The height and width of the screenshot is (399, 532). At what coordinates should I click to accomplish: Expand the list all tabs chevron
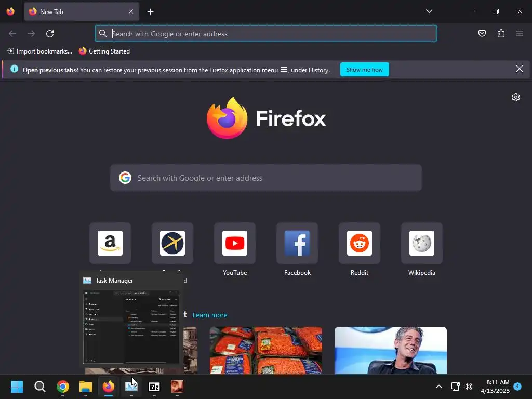point(429,11)
